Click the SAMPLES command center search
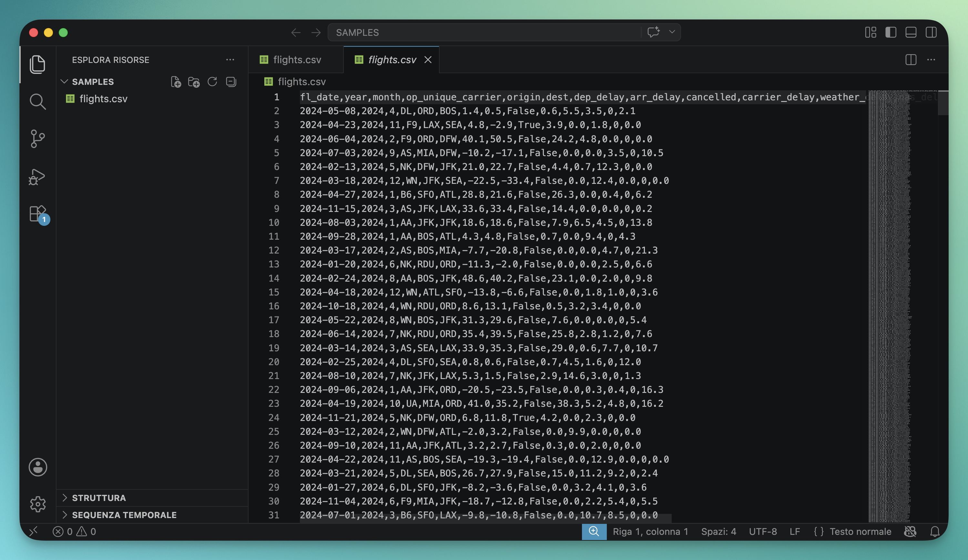Viewport: 968px width, 560px height. 484,32
